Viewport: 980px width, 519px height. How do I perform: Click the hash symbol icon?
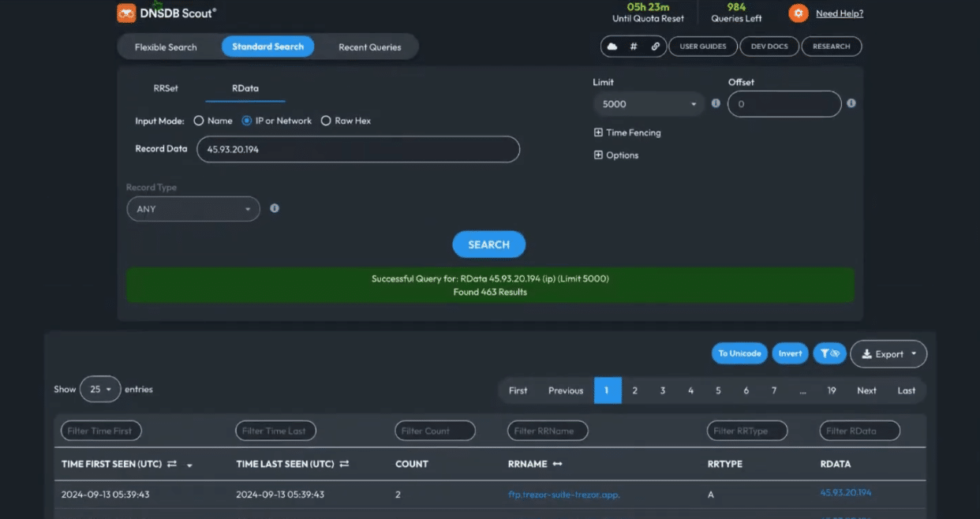pos(634,47)
